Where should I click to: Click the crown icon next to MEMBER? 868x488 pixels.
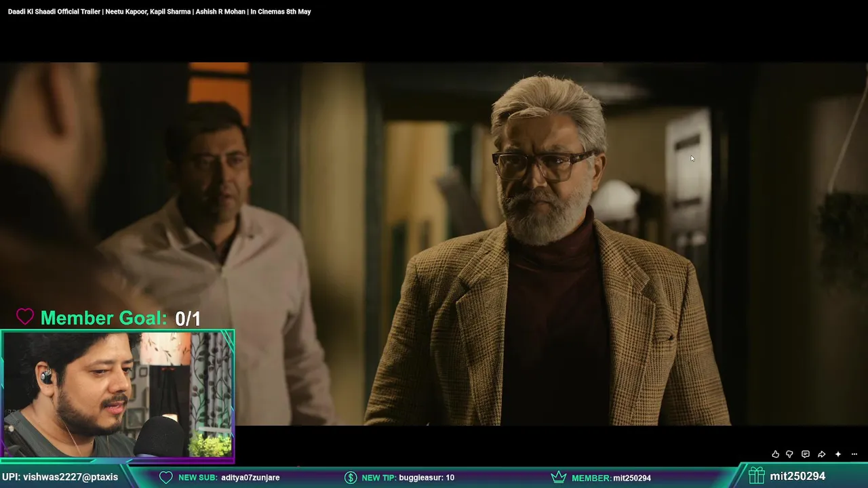pos(559,477)
